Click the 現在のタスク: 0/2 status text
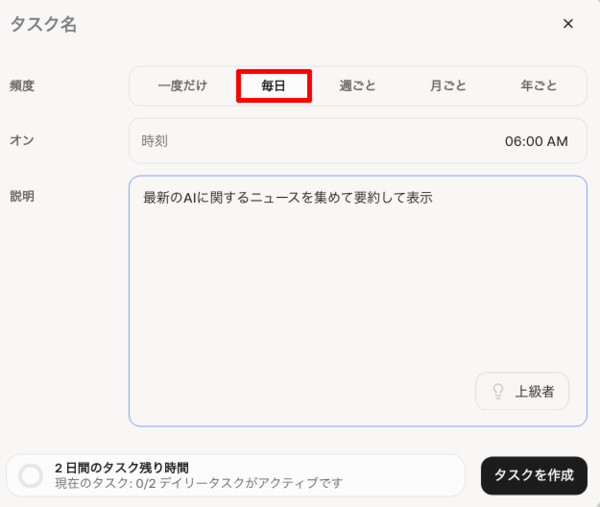600x507 pixels. coord(199,483)
